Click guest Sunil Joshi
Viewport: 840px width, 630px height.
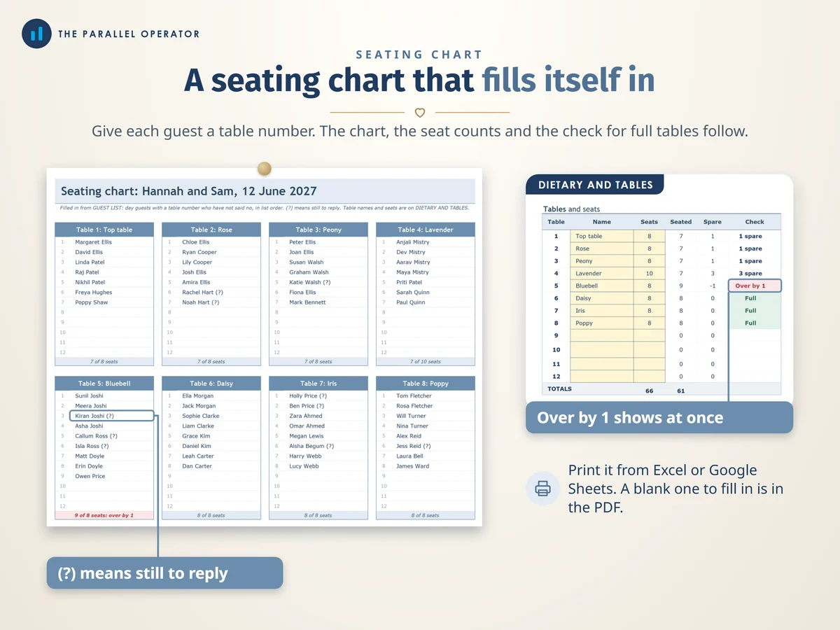(90, 396)
